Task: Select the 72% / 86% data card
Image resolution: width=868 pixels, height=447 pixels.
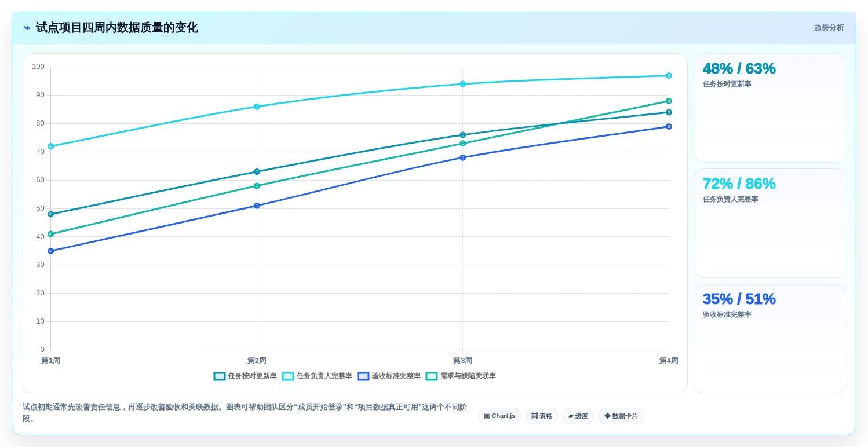Action: point(770,223)
